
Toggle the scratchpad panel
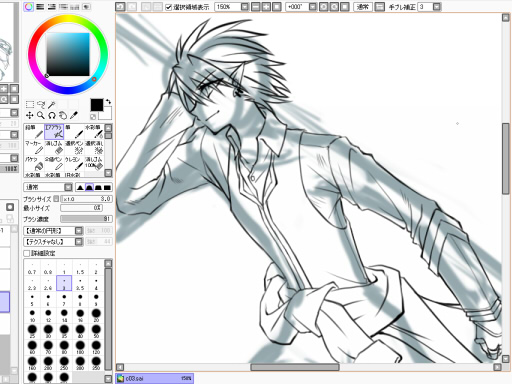[86, 7]
